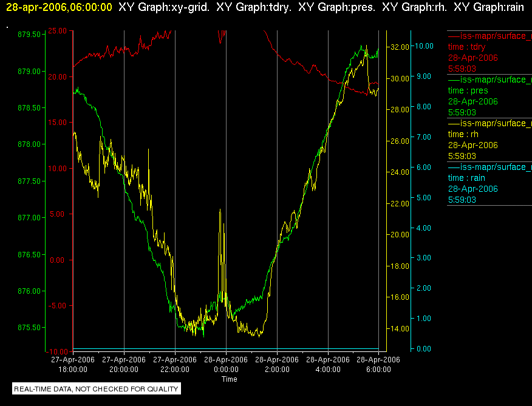The width and height of the screenshot is (532, 406).
Task: Select the 'time : pres' legend entry
Action: [x=468, y=90]
